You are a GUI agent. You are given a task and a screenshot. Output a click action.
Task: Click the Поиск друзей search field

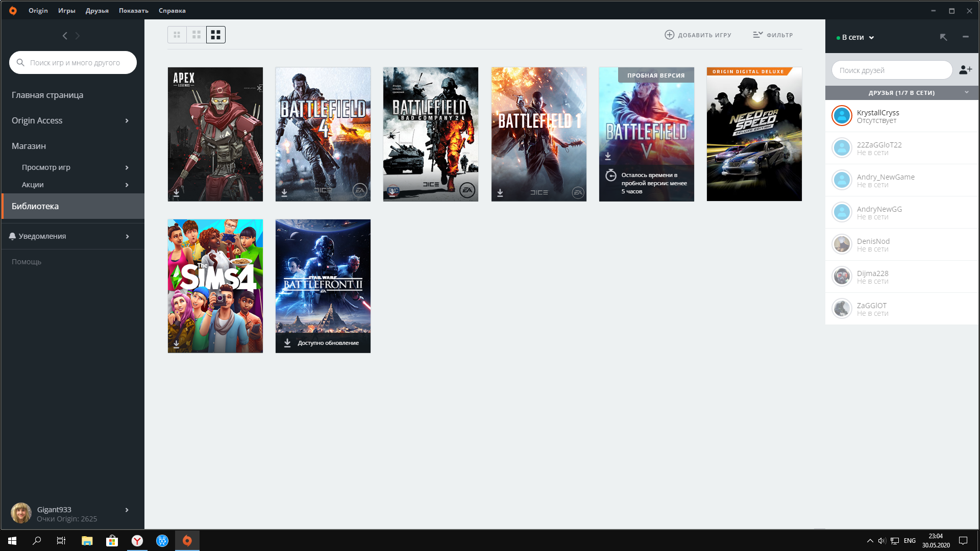892,70
